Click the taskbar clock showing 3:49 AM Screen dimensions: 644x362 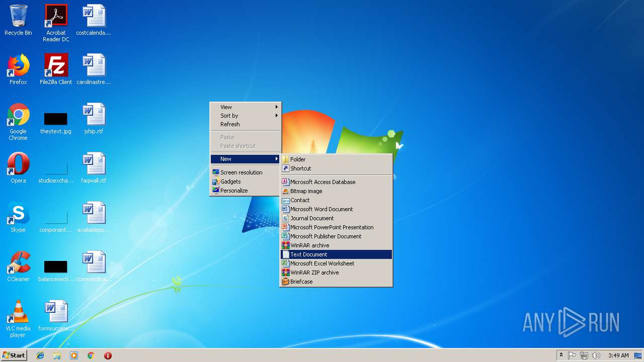pos(618,355)
